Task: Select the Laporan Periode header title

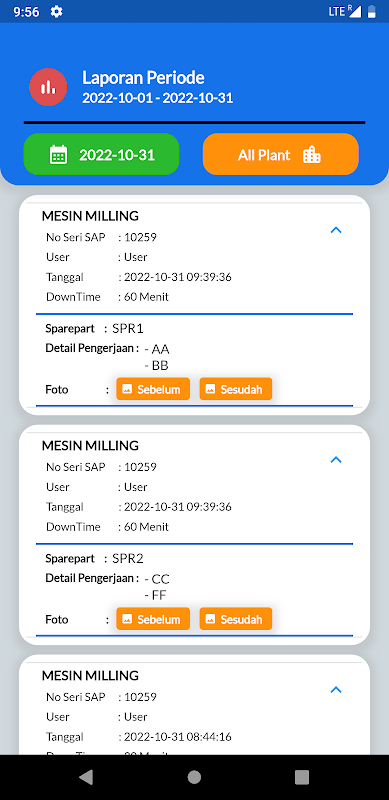Action: (x=143, y=78)
